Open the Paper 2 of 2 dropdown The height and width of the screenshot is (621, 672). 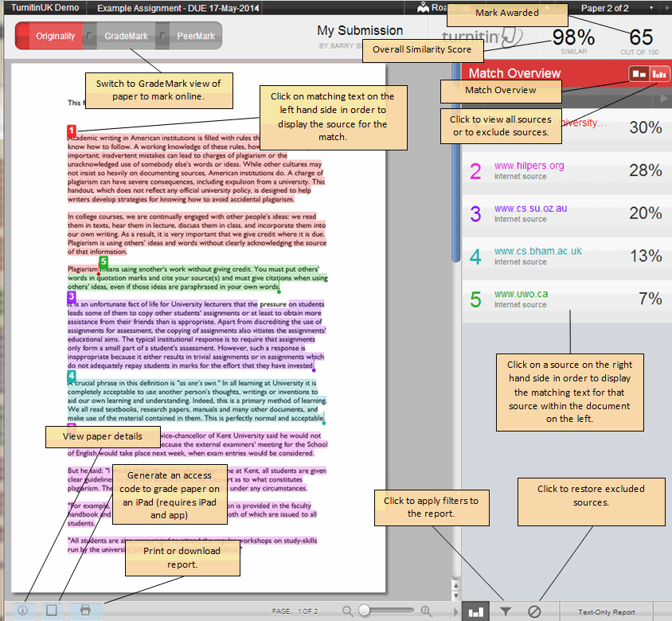tap(651, 8)
